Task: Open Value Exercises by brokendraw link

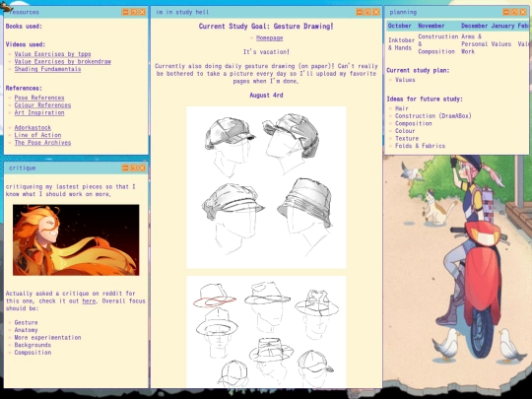Action: click(63, 61)
